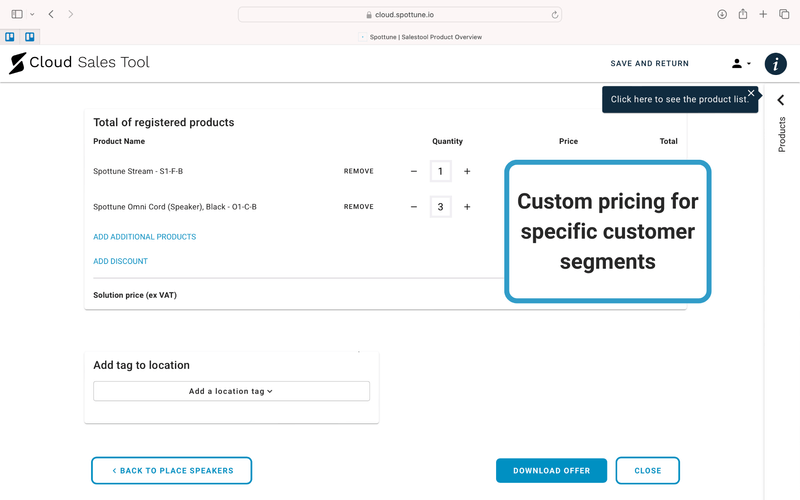Open the second pinned Trello tab
The height and width of the screenshot is (500, 800).
pyautogui.click(x=30, y=37)
